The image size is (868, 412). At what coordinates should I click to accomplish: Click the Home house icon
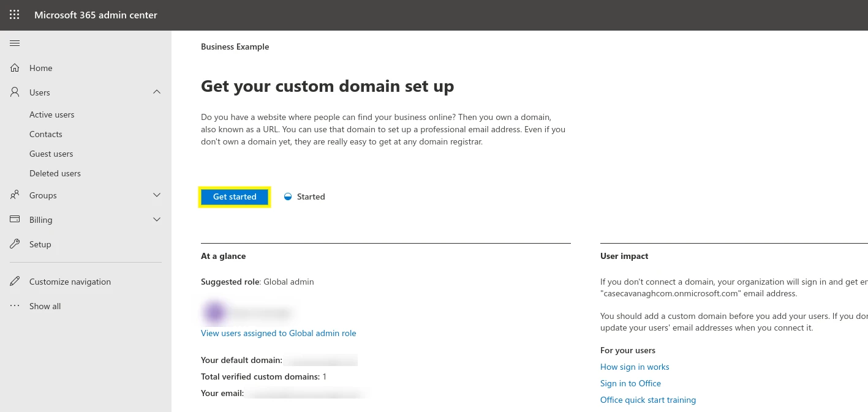[15, 68]
